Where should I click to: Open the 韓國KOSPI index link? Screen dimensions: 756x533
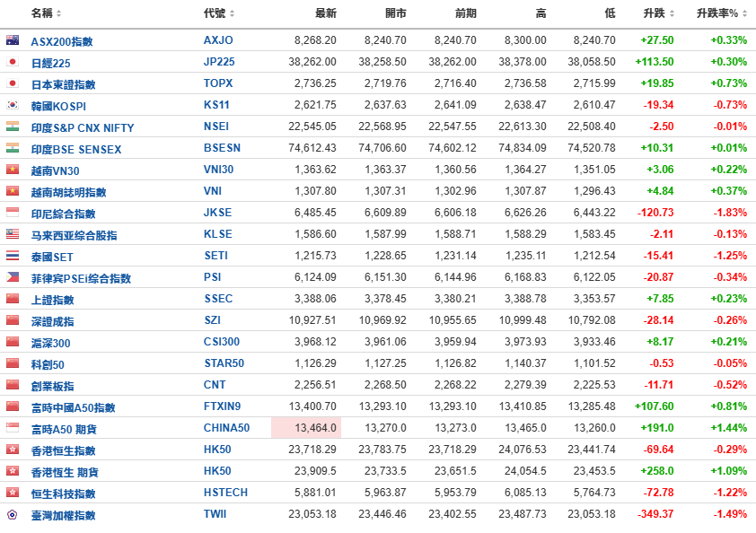click(x=59, y=107)
